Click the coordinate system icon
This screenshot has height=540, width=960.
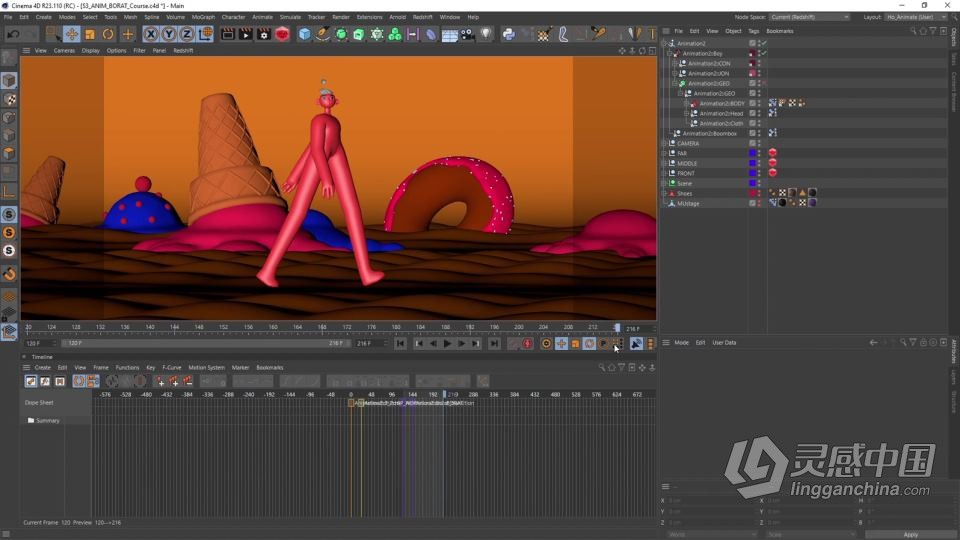206,34
